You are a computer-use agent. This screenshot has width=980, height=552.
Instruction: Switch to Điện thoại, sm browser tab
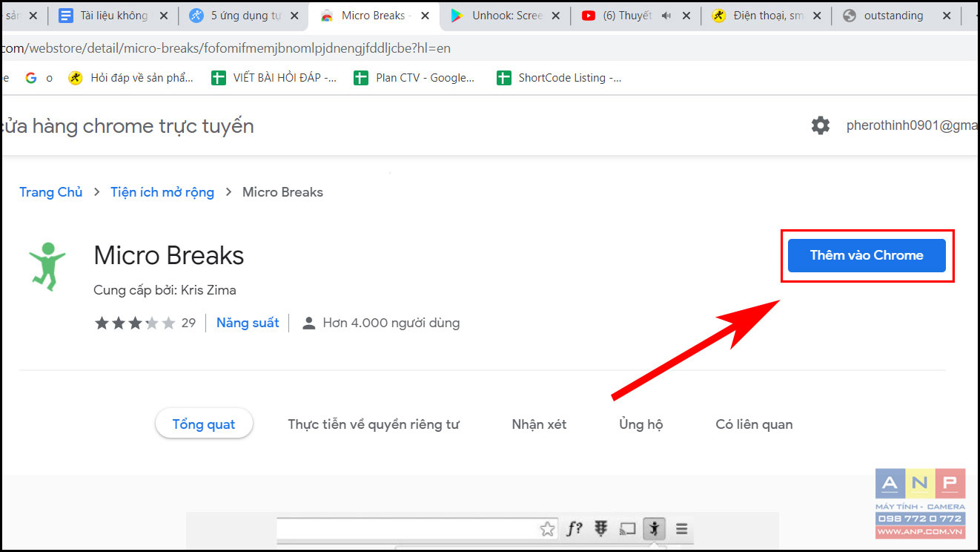coord(768,15)
